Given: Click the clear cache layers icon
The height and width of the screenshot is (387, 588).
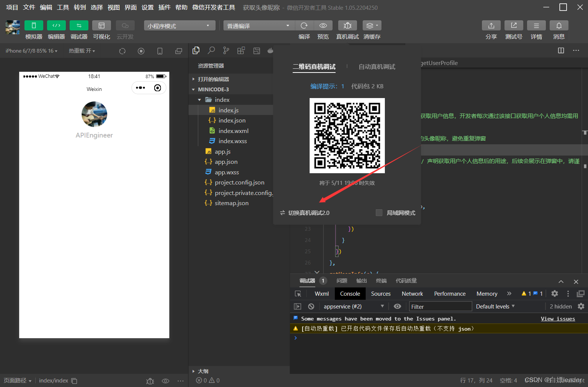Looking at the screenshot, I should click(x=372, y=25).
